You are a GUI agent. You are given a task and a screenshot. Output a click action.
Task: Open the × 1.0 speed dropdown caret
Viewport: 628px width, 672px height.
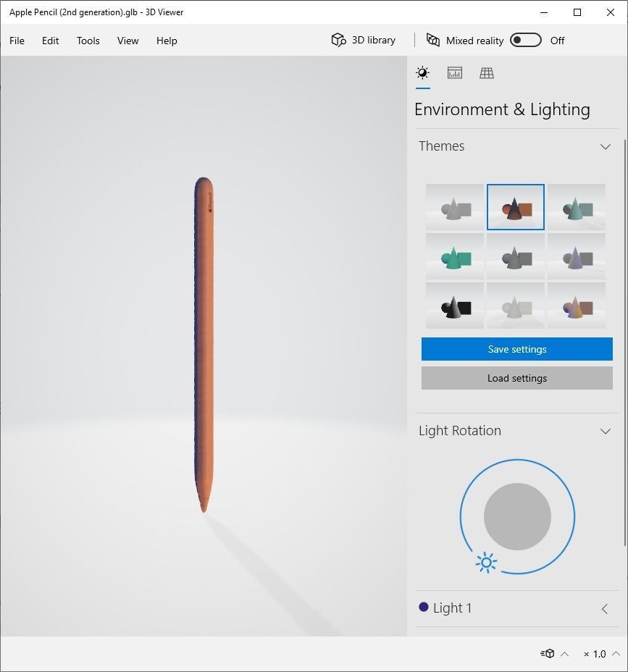click(x=616, y=654)
